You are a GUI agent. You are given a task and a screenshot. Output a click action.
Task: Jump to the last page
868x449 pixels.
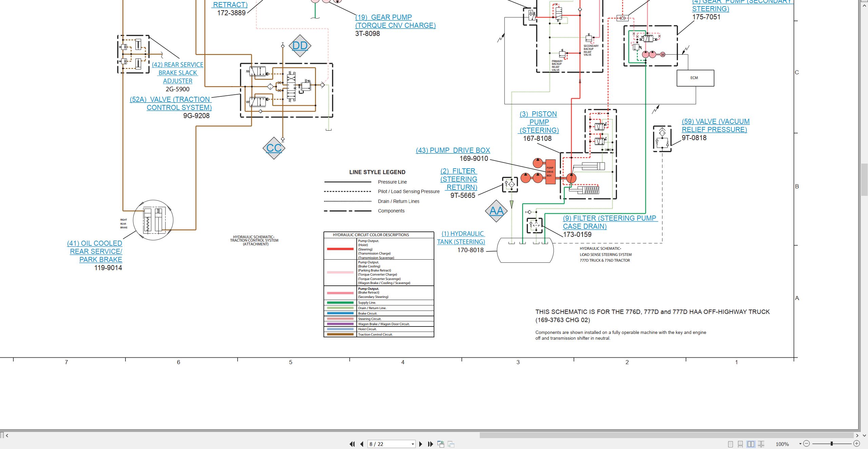pos(431,444)
